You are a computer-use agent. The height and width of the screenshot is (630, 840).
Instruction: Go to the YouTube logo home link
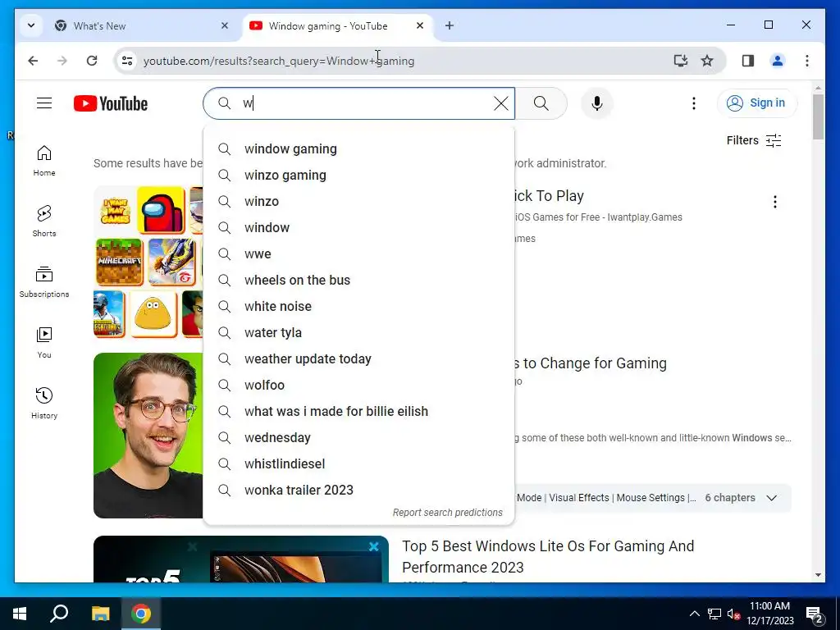[111, 103]
